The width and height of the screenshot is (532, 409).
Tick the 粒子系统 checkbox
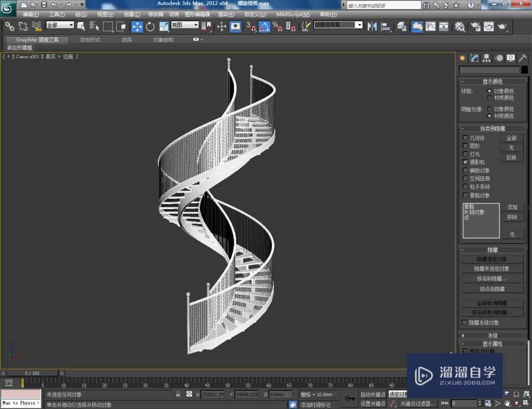465,187
